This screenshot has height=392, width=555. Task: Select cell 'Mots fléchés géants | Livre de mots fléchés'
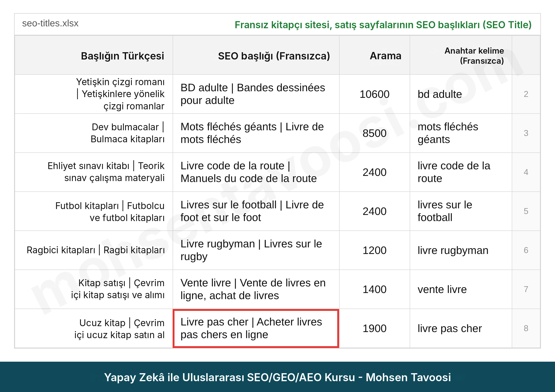pos(256,133)
